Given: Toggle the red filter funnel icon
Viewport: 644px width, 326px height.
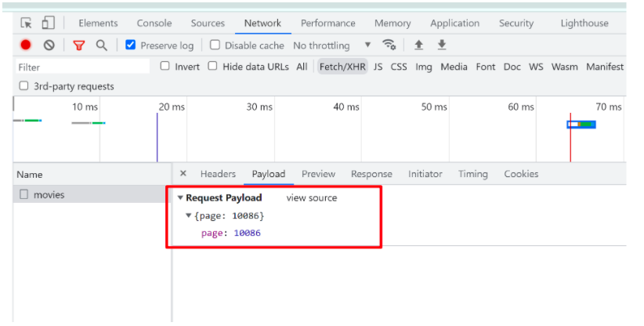Looking at the screenshot, I should pos(78,45).
